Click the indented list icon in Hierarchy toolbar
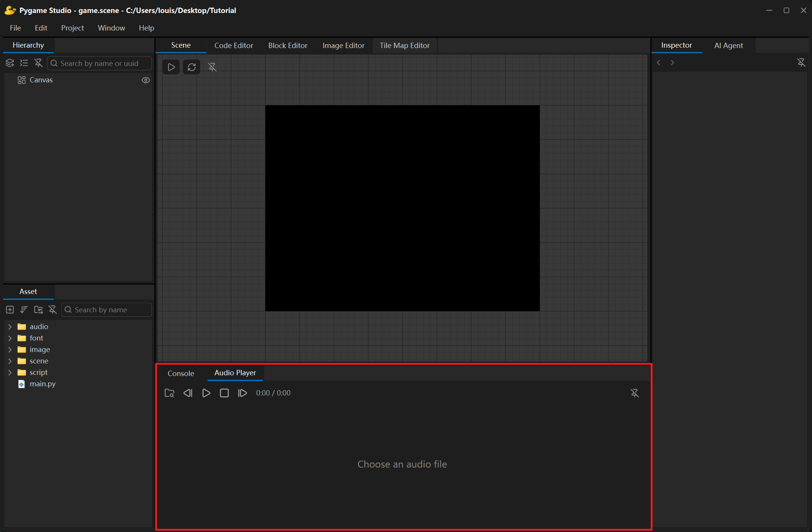 coord(24,63)
